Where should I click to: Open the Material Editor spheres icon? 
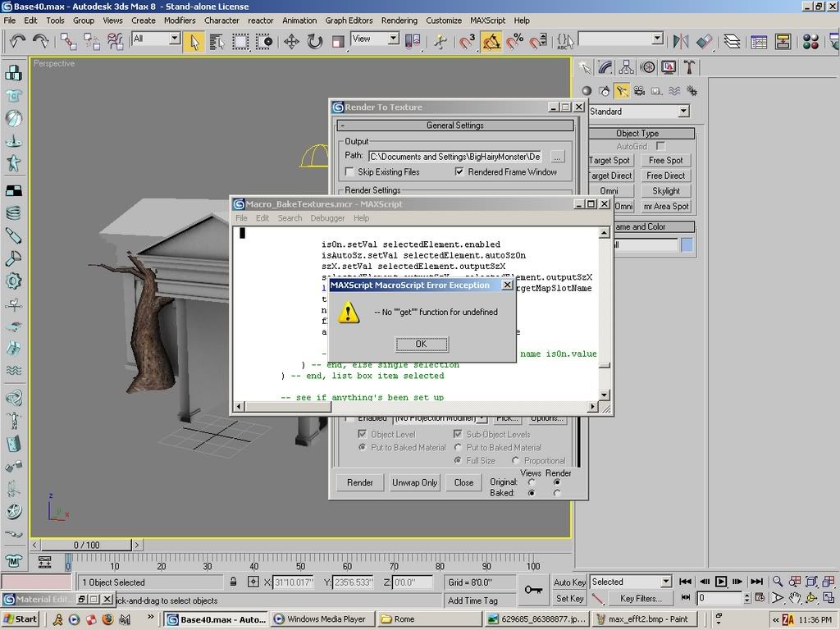[810, 42]
